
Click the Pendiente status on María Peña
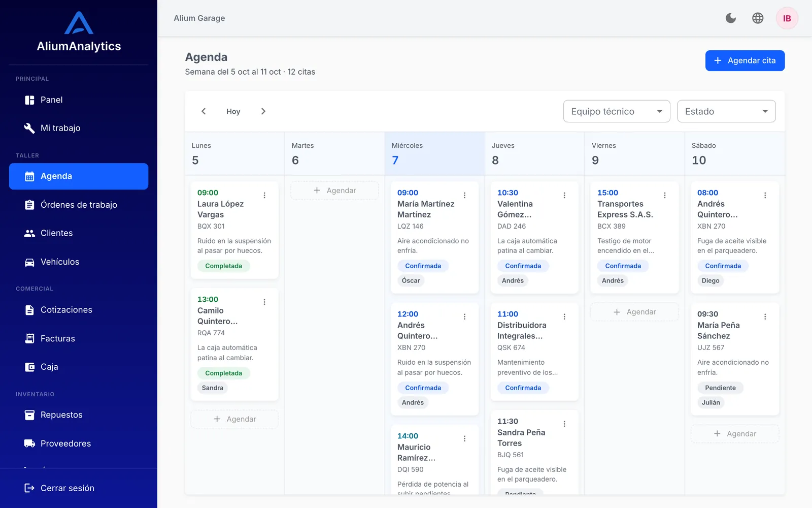(x=720, y=388)
